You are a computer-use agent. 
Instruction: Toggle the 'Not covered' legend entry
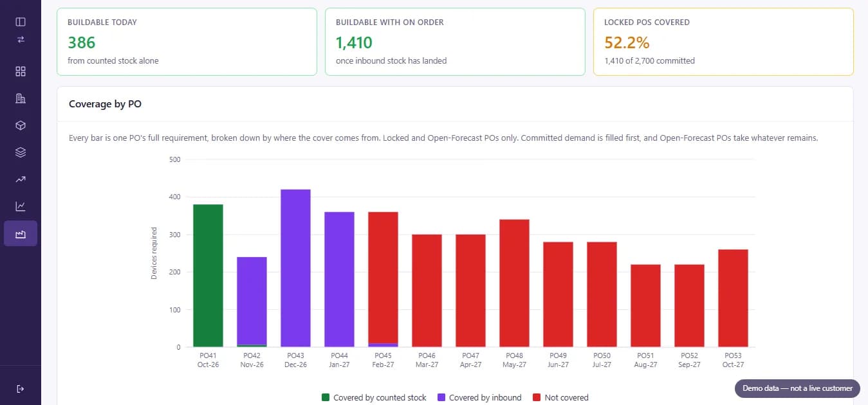pyautogui.click(x=560, y=397)
